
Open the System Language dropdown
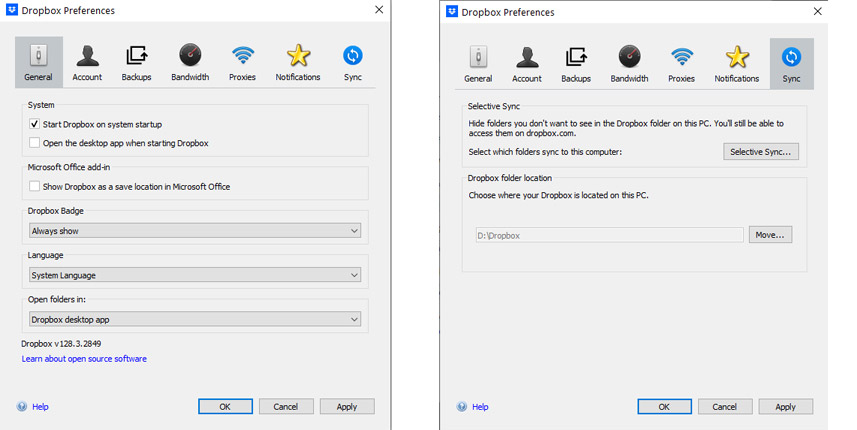(195, 275)
